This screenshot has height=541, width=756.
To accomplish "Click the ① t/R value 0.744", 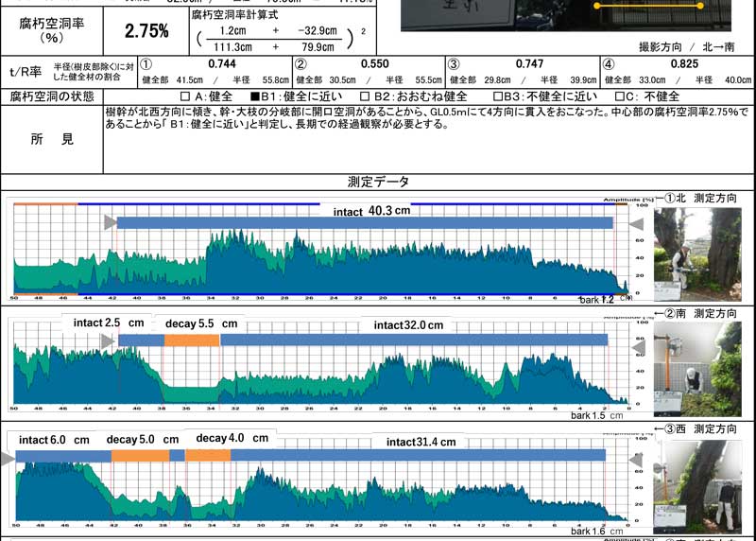I will click(x=222, y=63).
